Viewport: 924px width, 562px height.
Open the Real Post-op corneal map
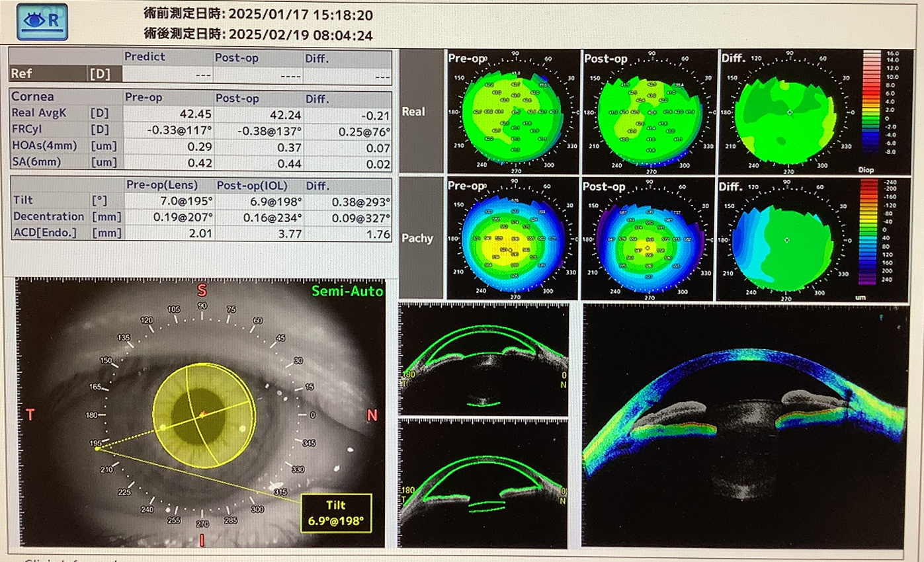click(x=648, y=112)
